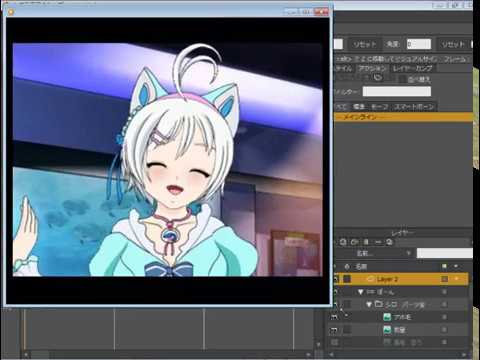Toggle the checkbox on the シロ group row
This screenshot has width=480, height=360.
(347, 304)
